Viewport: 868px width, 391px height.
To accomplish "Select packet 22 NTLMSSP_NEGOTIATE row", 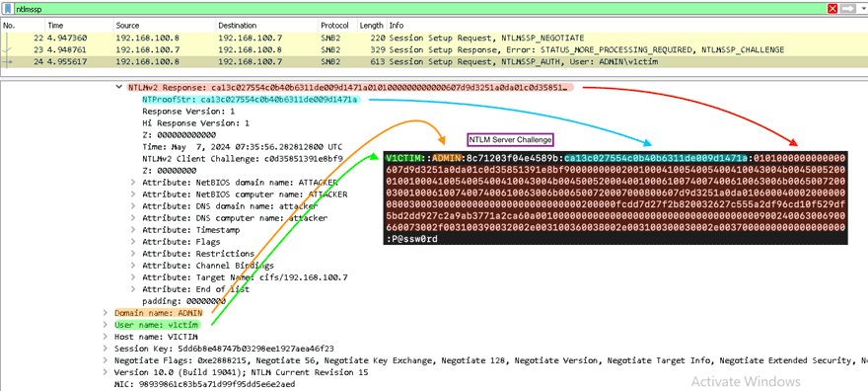I will pos(434,39).
